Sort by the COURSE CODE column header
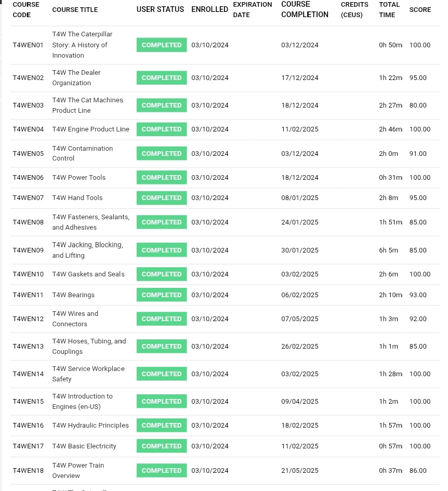The width and height of the screenshot is (448, 491). 26,10
